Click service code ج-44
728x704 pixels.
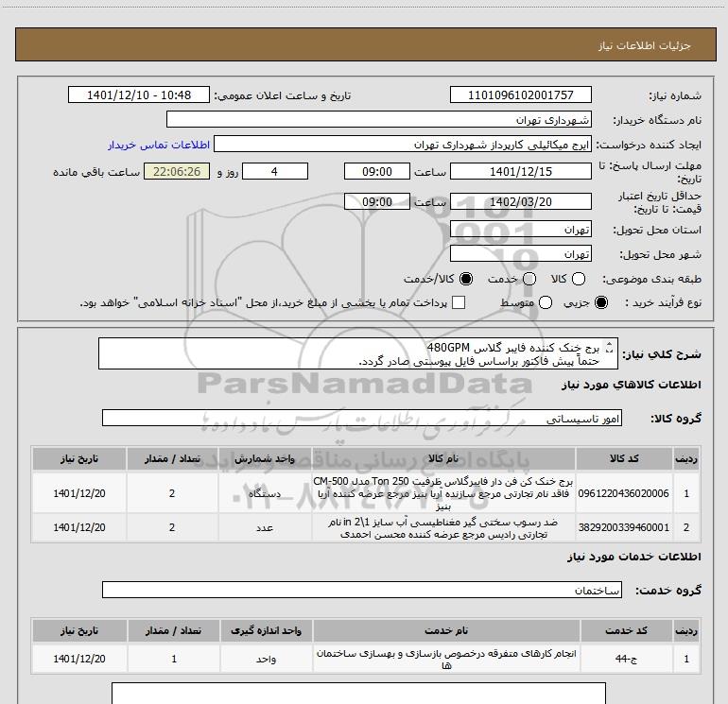click(626, 659)
